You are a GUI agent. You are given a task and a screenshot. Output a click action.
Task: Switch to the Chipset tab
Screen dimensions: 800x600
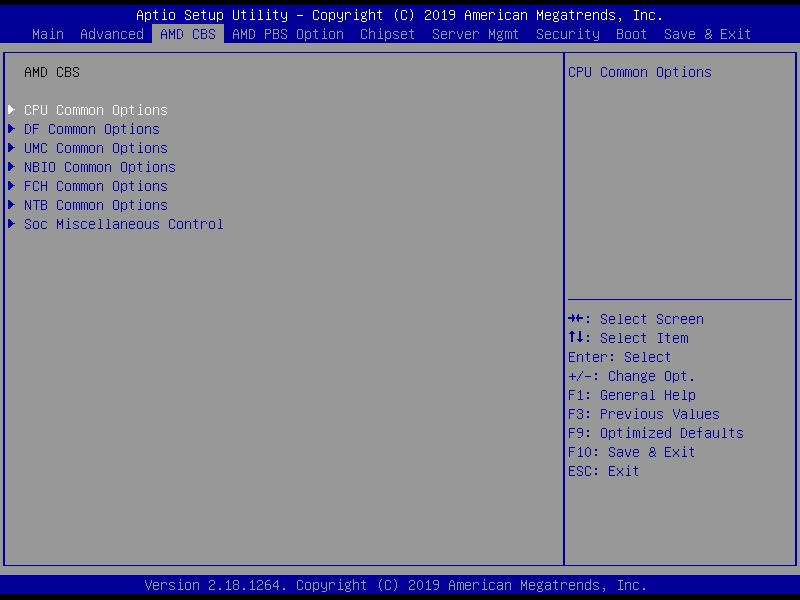[388, 34]
